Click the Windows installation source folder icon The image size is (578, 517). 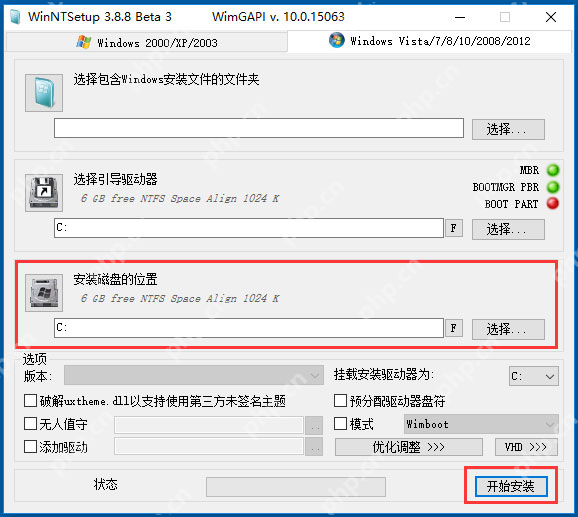click(x=44, y=93)
